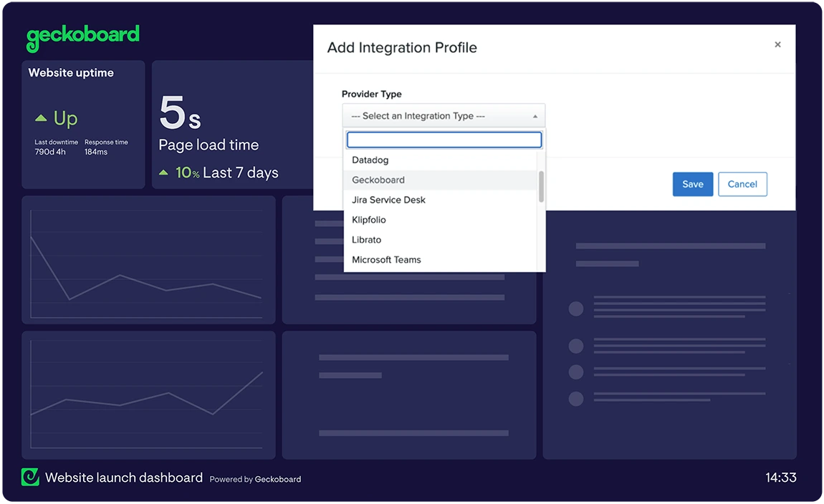This screenshot has width=824, height=504.
Task: Click the Geckoboard icon beside Website launch dashboard
Action: pos(30,477)
